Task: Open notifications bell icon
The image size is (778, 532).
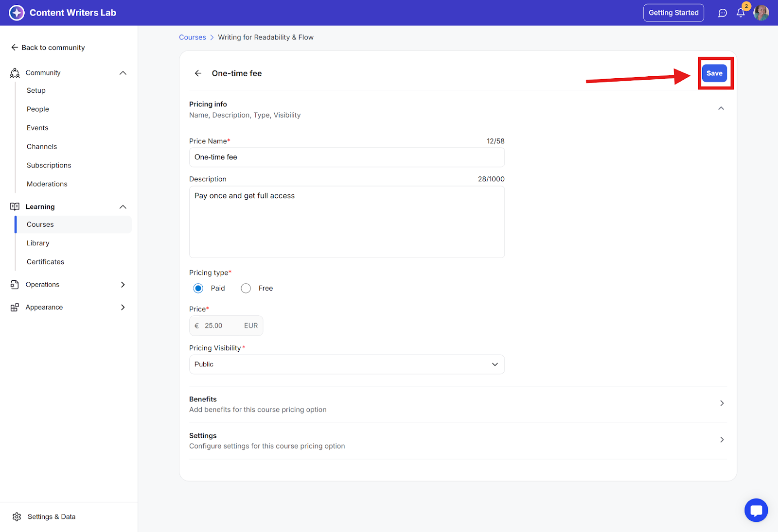Action: [x=741, y=13]
